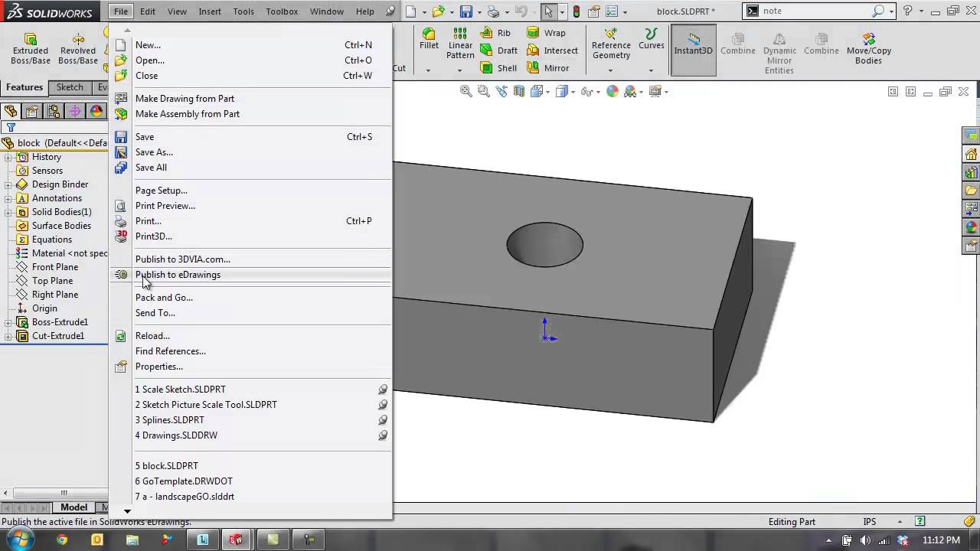Screen dimensions: 980x551
Task: Expand the Solid Bodies(1) node
Action: pos(8,212)
